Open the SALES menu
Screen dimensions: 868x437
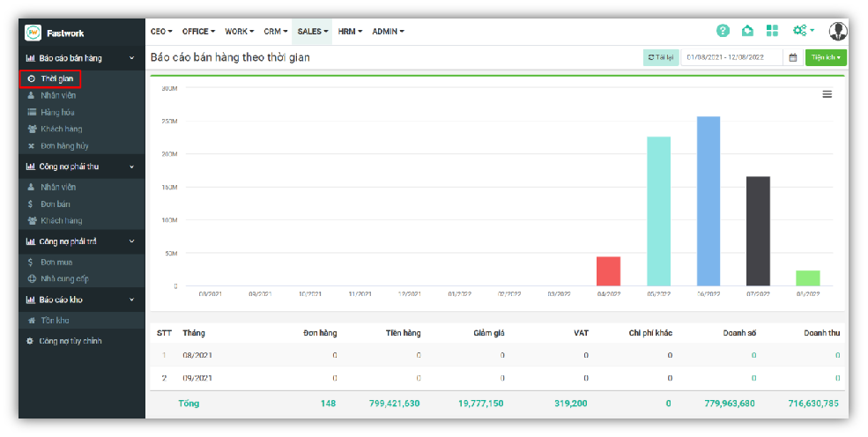[312, 32]
